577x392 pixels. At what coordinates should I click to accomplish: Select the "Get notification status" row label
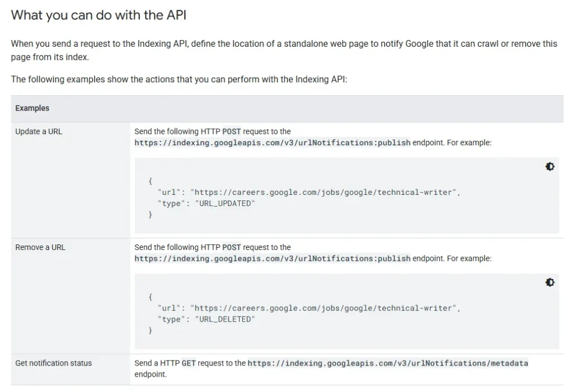(x=54, y=363)
